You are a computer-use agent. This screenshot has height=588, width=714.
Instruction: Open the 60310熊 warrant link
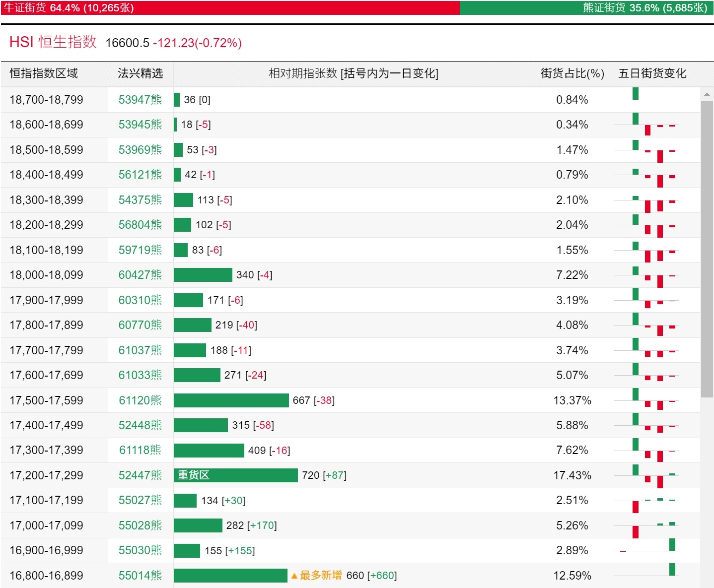140,300
